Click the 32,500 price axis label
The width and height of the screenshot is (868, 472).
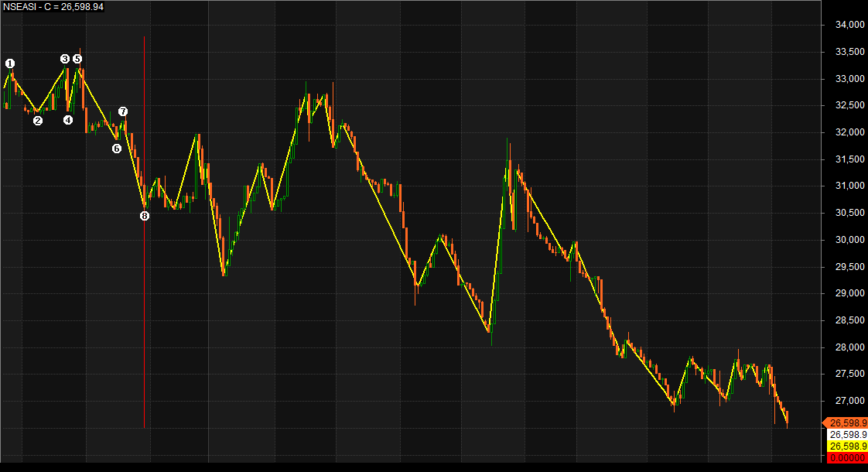(849, 105)
